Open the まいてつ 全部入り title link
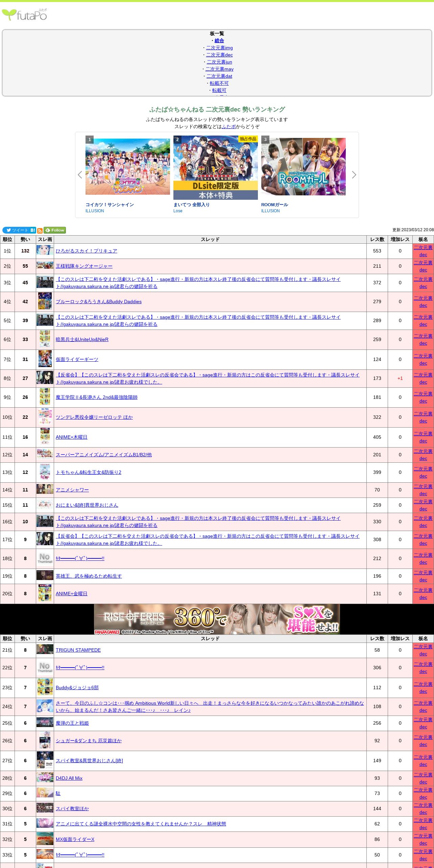The image size is (434, 868). pyautogui.click(x=191, y=204)
